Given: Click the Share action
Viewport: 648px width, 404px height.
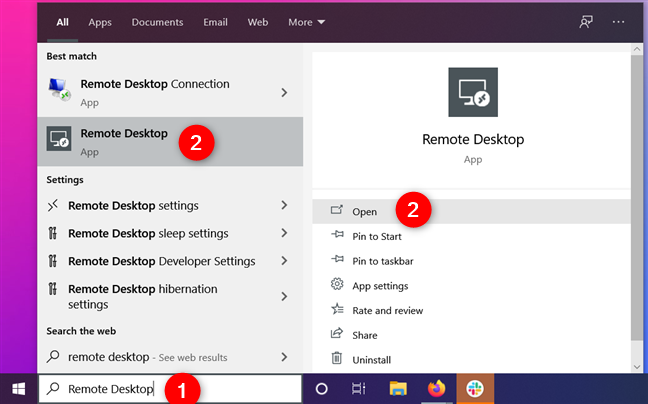Looking at the screenshot, I should point(472,335).
